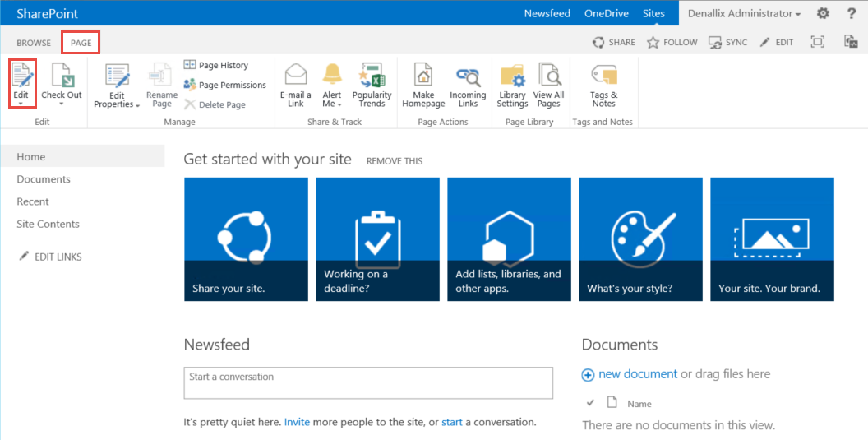Open the settings gear menu
The height and width of the screenshot is (440, 868).
(x=823, y=13)
